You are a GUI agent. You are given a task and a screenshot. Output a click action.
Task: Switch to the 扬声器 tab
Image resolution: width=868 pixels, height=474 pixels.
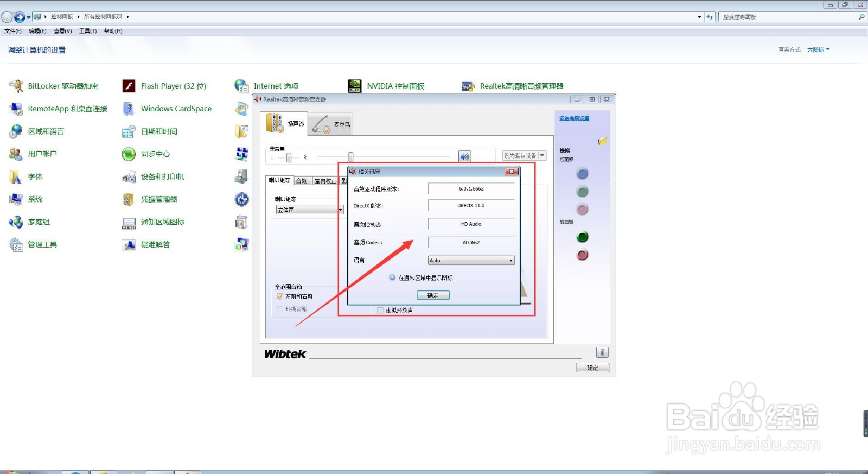[284, 123]
